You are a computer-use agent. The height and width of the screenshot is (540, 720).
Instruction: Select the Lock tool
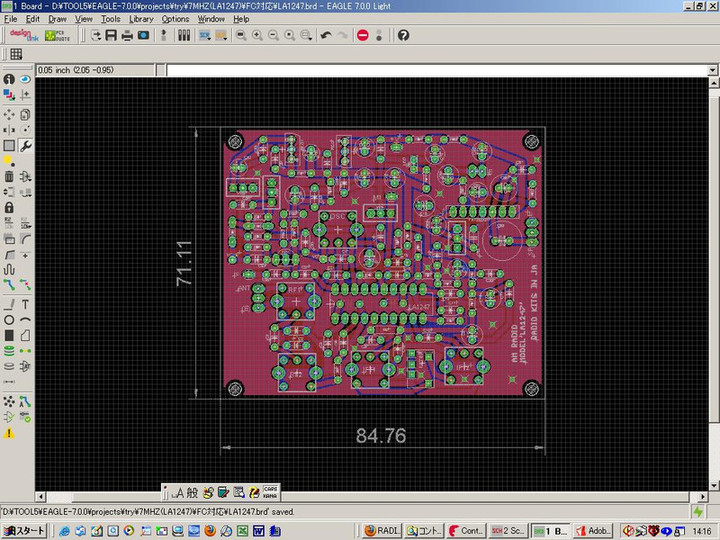pos(9,208)
